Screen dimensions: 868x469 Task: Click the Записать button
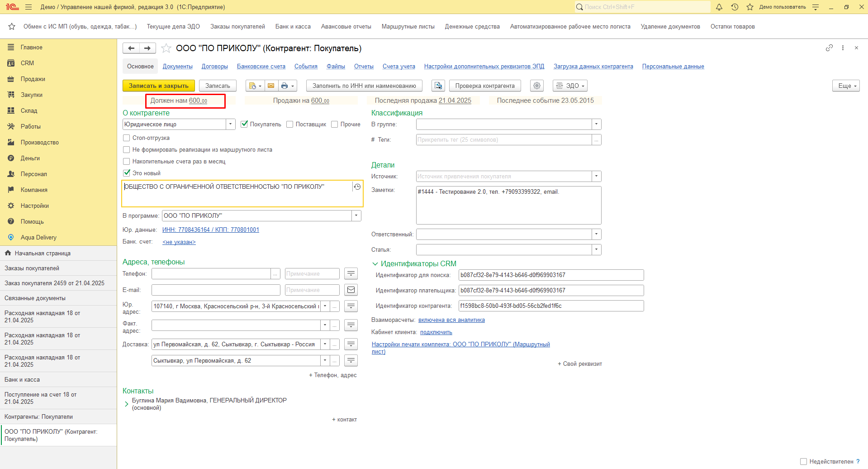click(218, 86)
